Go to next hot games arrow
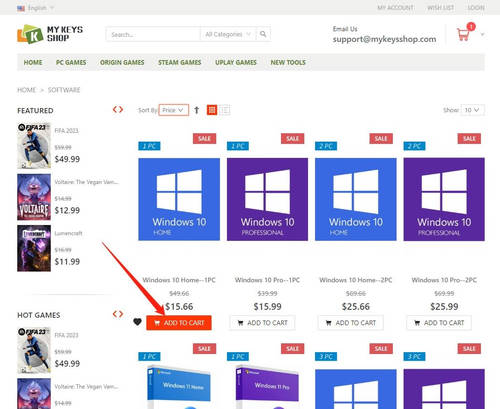Image resolution: width=500 pixels, height=409 pixels. pyautogui.click(x=121, y=314)
